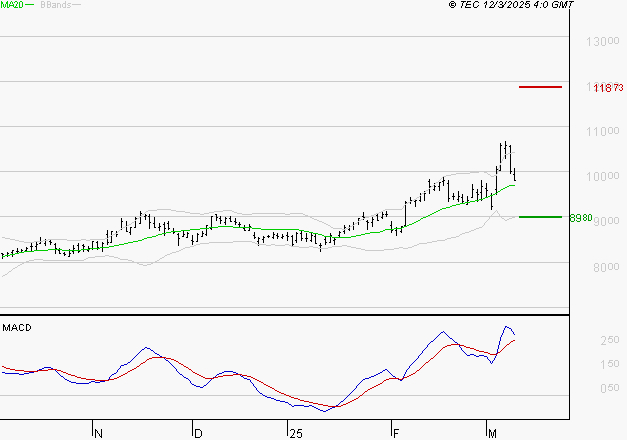Click the 10000 price axis label
The image size is (627, 440).
pyautogui.click(x=603, y=176)
